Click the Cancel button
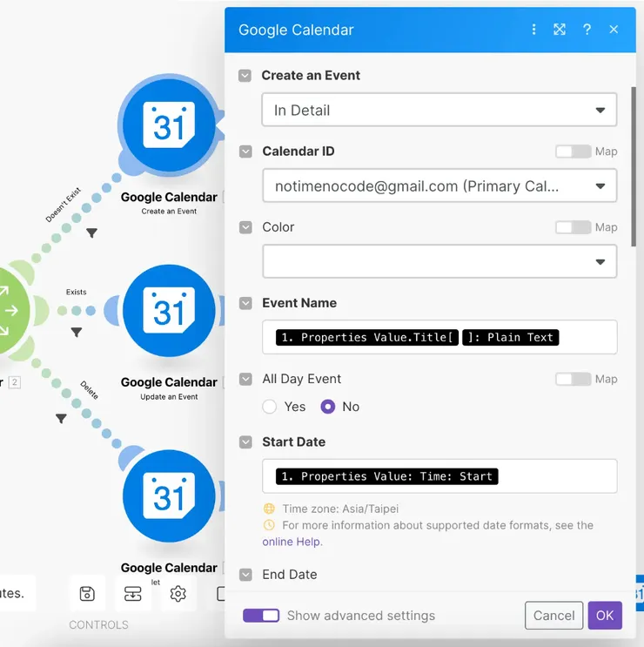The image size is (644, 647). coord(553,616)
